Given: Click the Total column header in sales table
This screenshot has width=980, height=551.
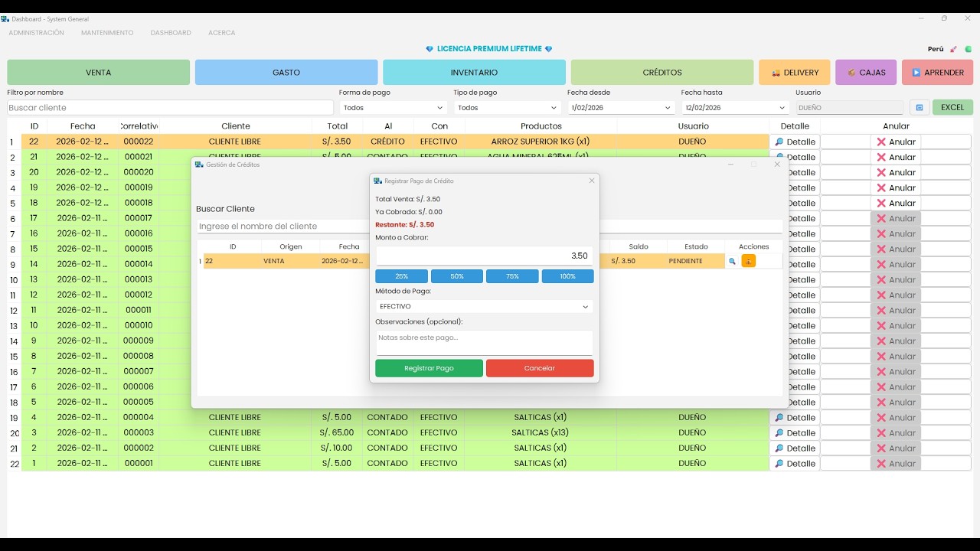Looking at the screenshot, I should tap(337, 126).
